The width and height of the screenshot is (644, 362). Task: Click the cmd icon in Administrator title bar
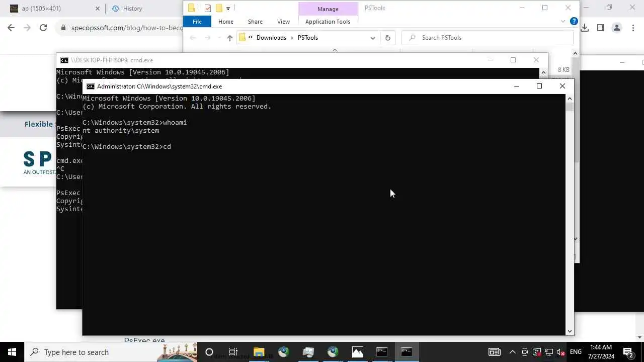point(90,86)
